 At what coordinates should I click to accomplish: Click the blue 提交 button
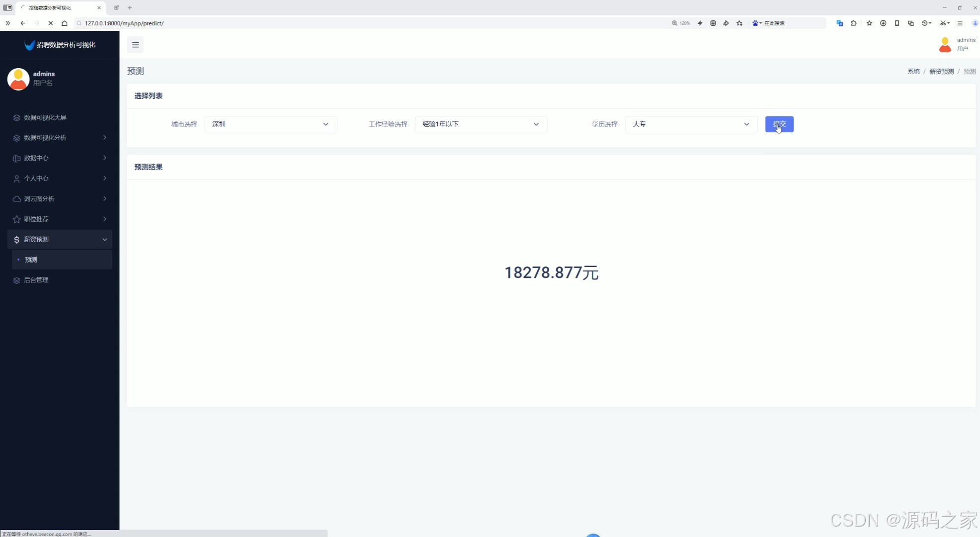[x=779, y=124]
